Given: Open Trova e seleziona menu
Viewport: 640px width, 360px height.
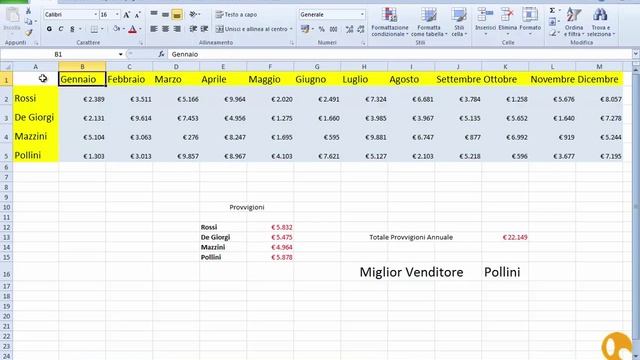Looking at the screenshot, I should click(600, 22).
